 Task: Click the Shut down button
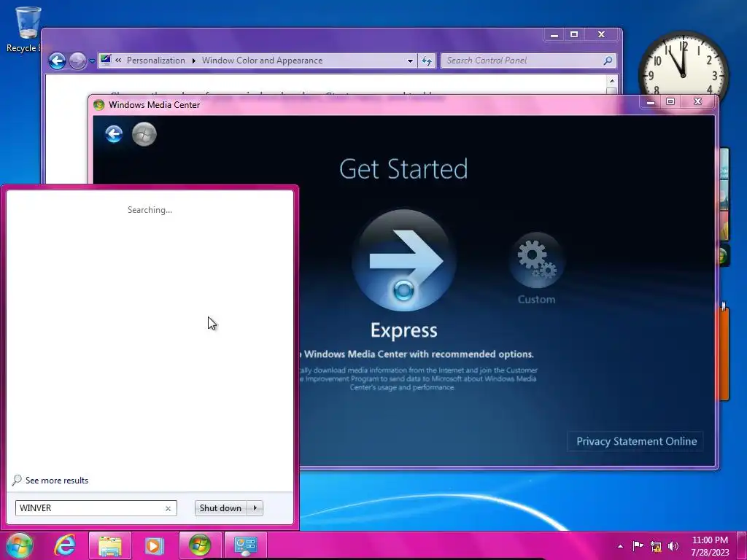(x=220, y=508)
